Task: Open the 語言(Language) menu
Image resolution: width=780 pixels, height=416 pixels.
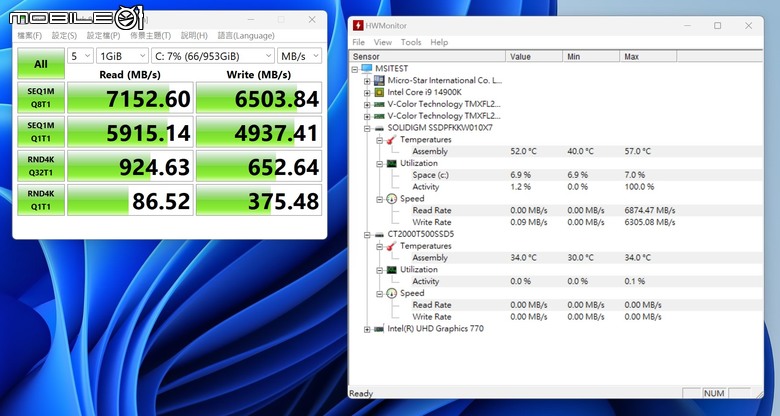Action: coord(246,36)
